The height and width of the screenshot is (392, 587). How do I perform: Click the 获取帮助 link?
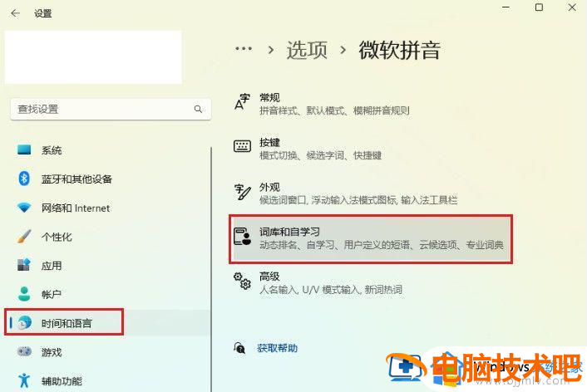click(277, 348)
